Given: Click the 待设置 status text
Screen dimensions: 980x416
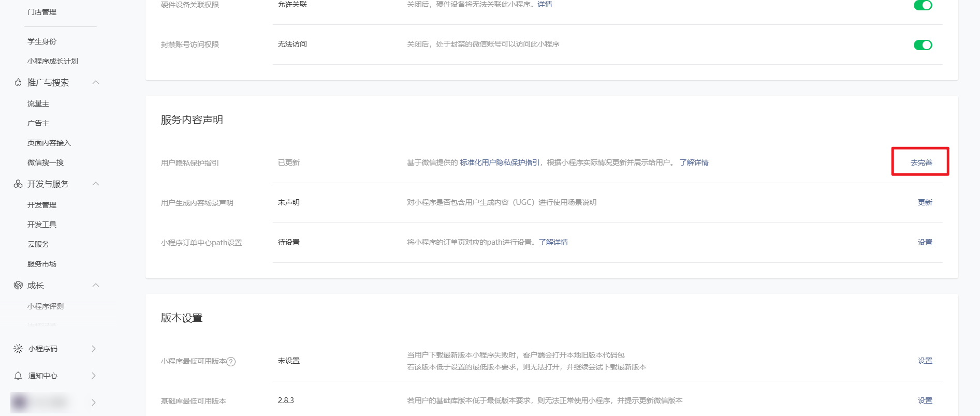Looking at the screenshot, I should (289, 242).
